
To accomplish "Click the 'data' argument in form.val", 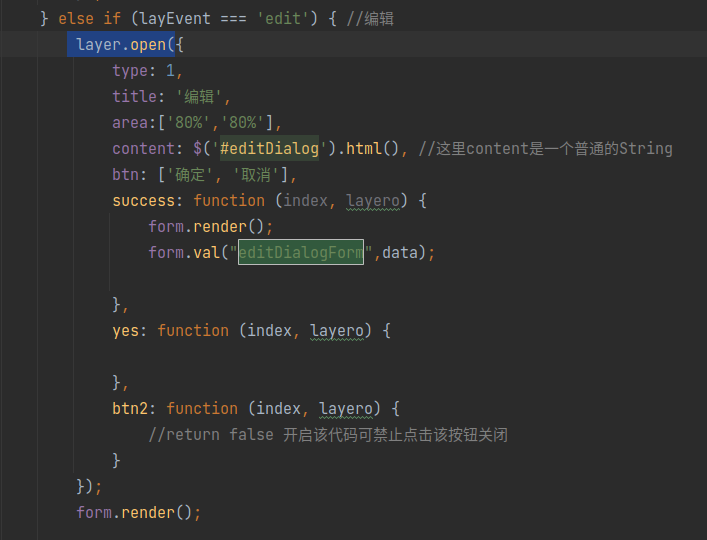I will point(400,252).
